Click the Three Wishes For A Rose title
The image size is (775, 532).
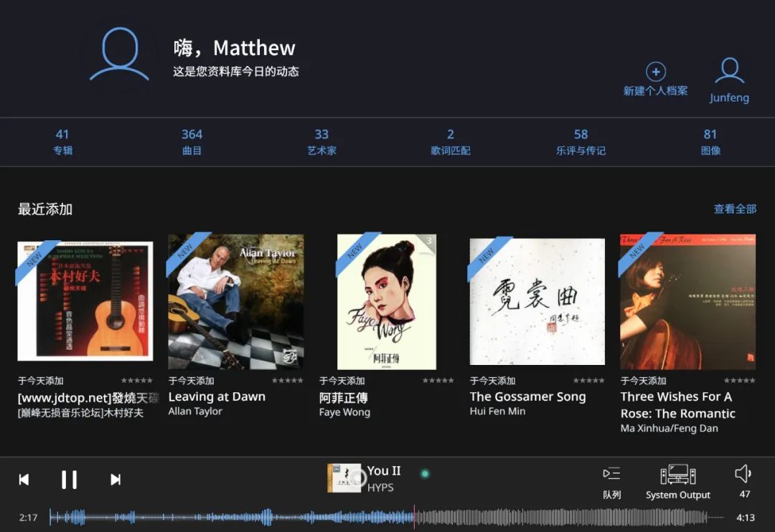point(677,405)
